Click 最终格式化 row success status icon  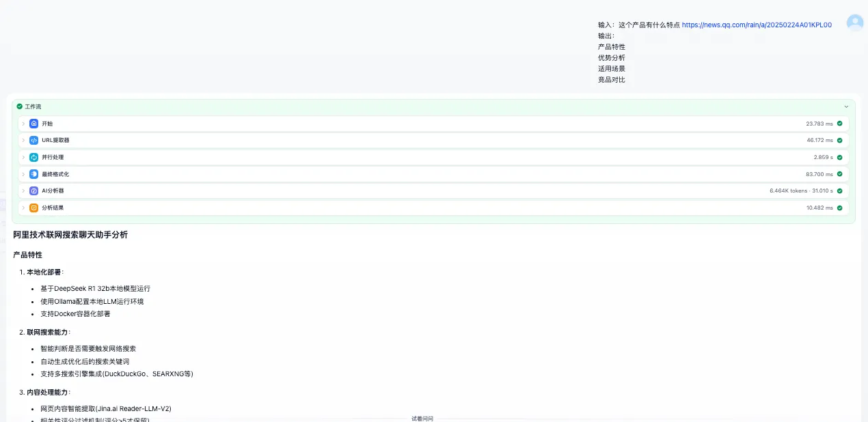coord(839,174)
